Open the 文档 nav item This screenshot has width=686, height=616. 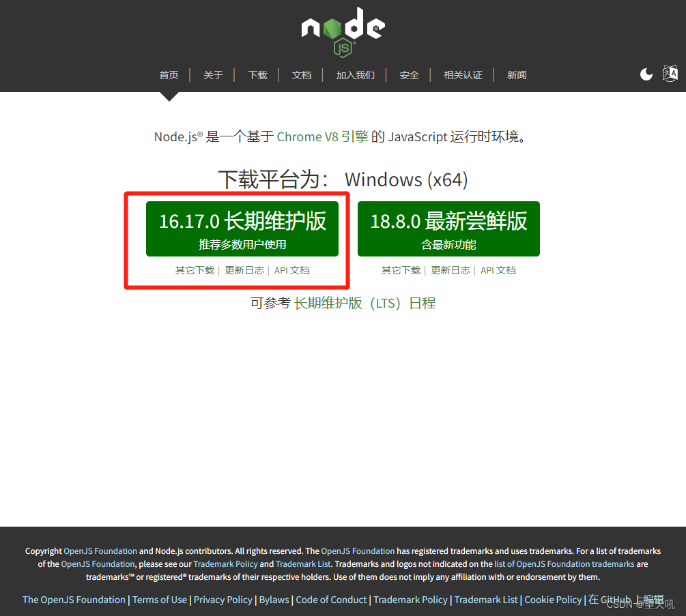pos(302,75)
